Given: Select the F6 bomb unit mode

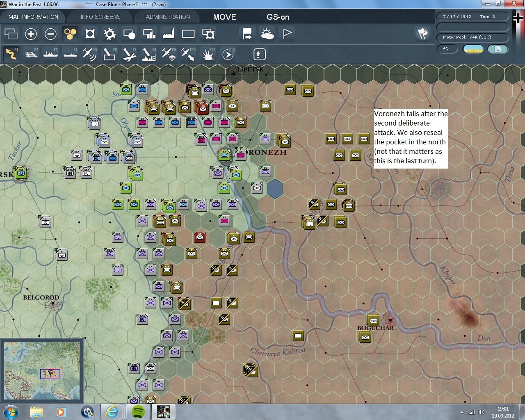Looking at the screenshot, I should click(110, 54).
